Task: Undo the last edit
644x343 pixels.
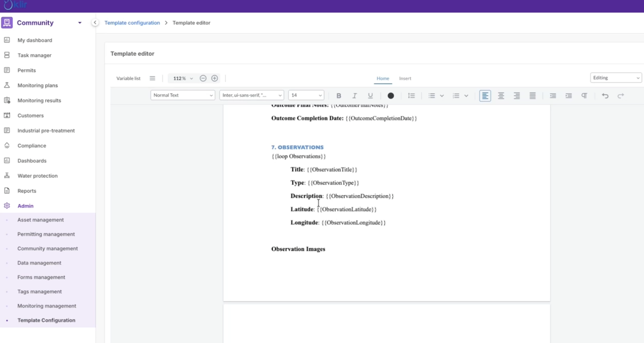Action: click(x=605, y=96)
